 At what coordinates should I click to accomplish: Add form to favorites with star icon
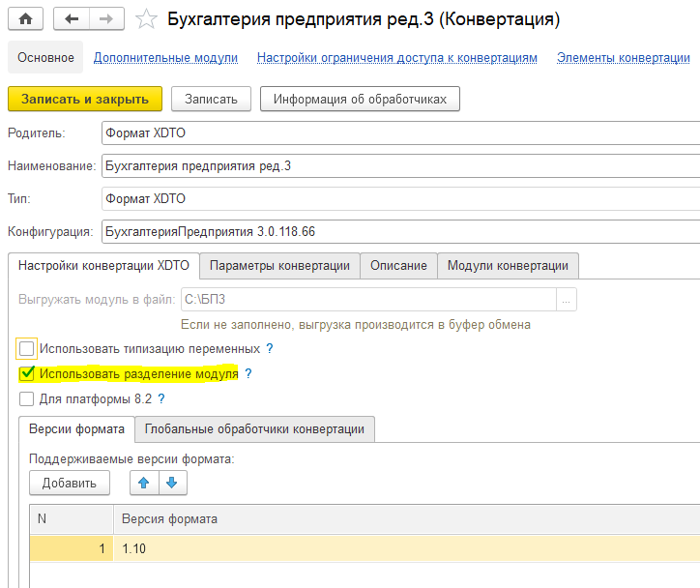(147, 19)
